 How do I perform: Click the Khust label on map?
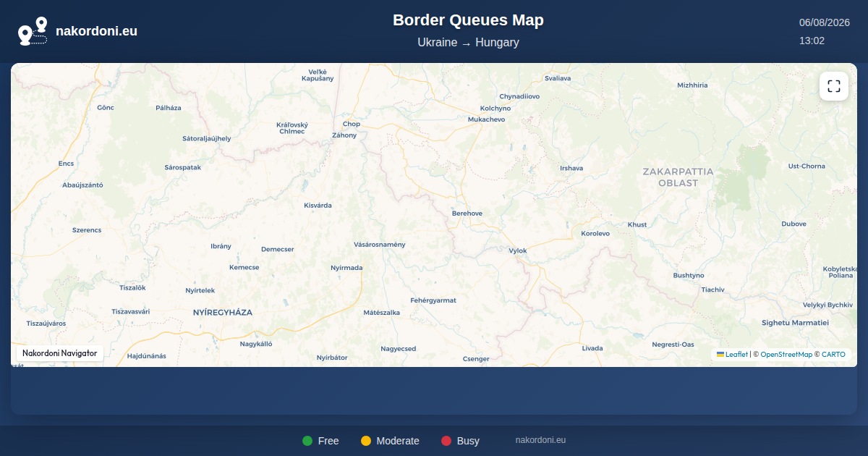(x=637, y=224)
